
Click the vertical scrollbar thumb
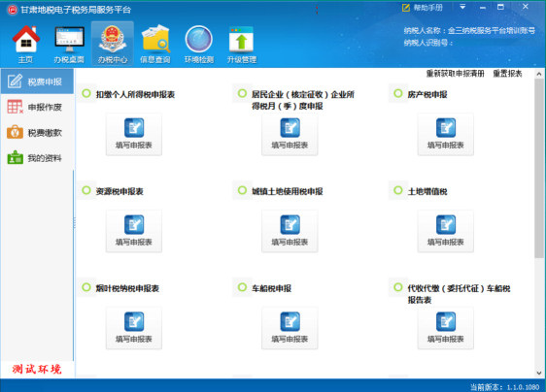click(x=539, y=169)
